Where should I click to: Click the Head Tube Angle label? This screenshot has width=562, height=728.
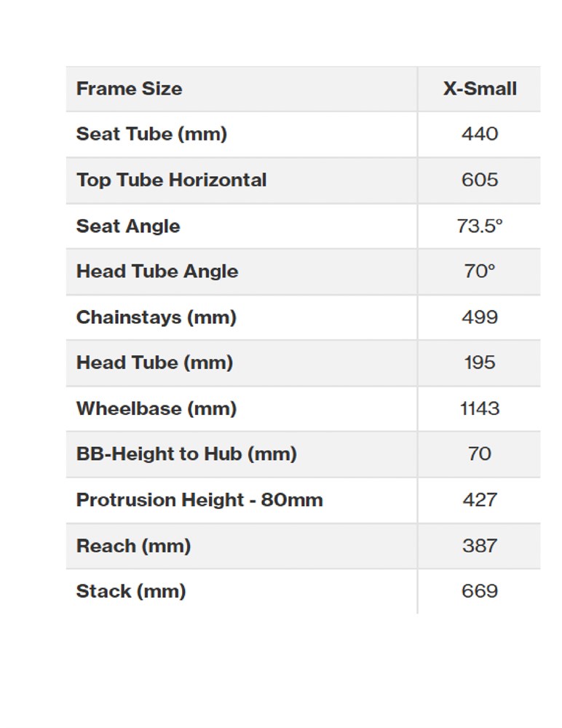pyautogui.click(x=157, y=272)
